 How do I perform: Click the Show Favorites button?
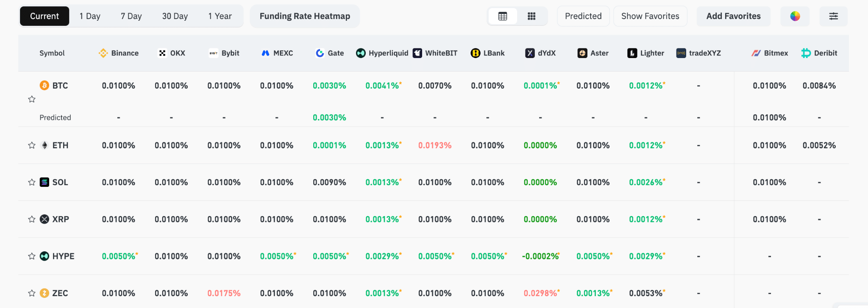(x=650, y=16)
